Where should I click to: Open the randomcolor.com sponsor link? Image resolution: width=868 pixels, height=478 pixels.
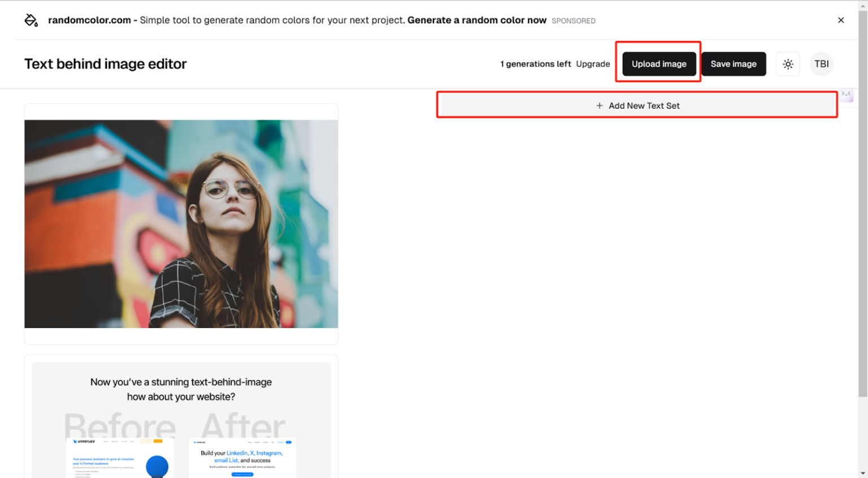tap(89, 20)
